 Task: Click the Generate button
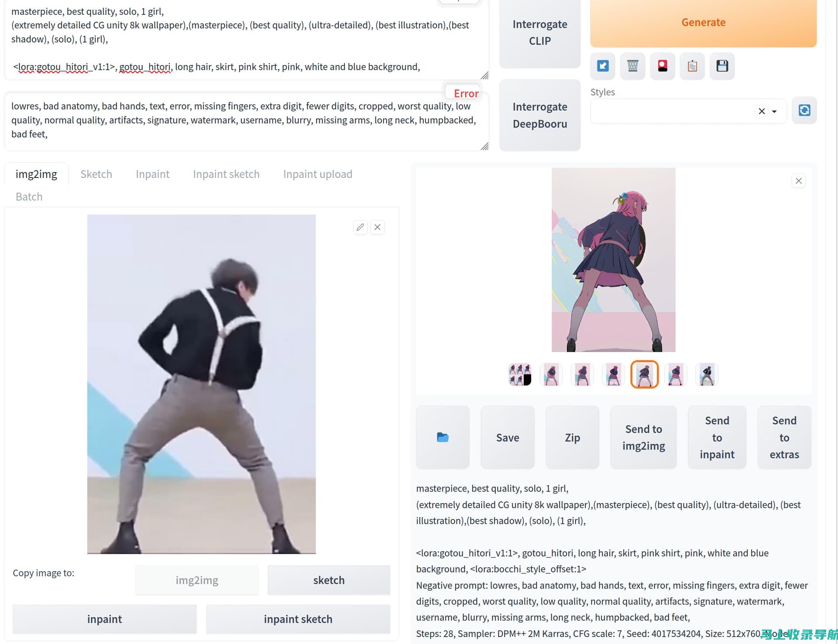(x=704, y=22)
